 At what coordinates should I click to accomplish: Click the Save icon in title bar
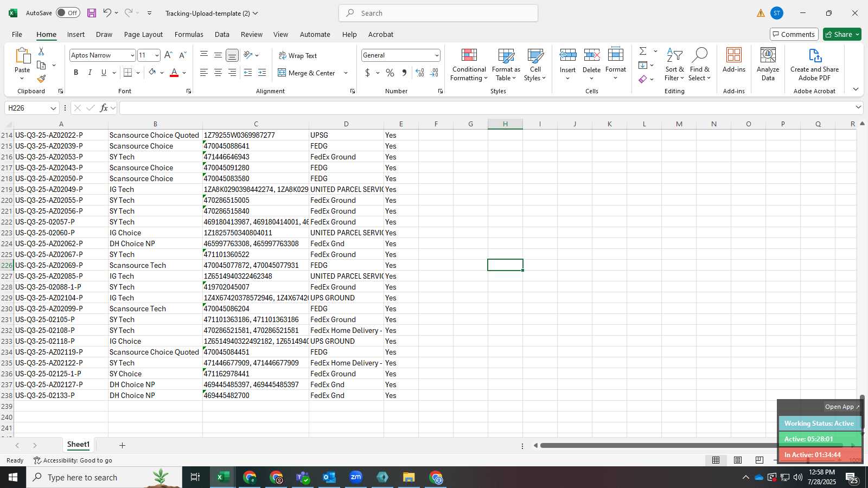click(x=92, y=13)
